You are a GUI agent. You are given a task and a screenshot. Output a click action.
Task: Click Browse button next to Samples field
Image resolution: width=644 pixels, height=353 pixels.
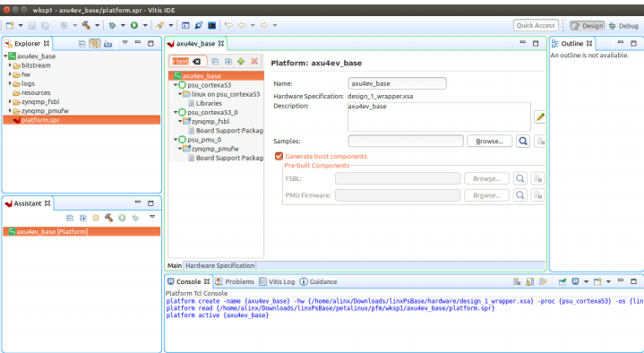(490, 141)
